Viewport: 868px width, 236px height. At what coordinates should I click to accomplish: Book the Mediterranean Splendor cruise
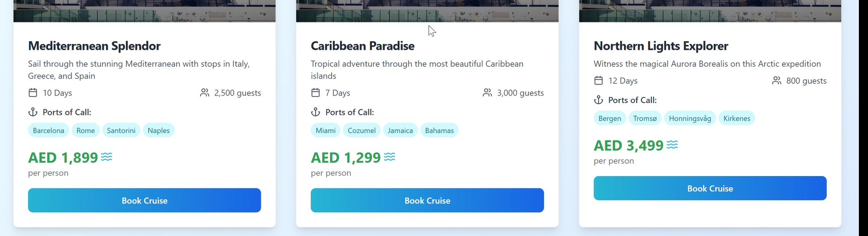pyautogui.click(x=145, y=200)
